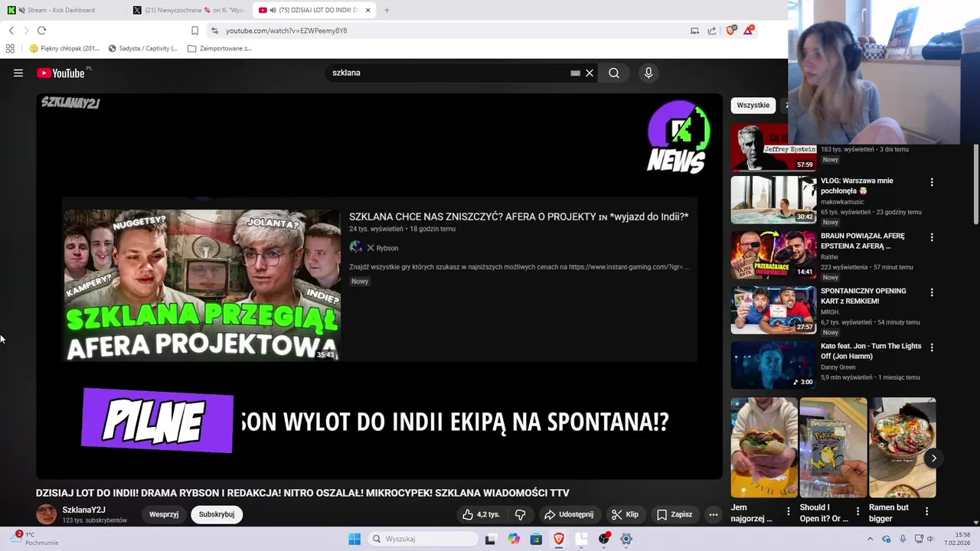Screen dimensions: 980x551
Task: Open 'Piękny chłopak' bookmark
Action: click(x=64, y=48)
